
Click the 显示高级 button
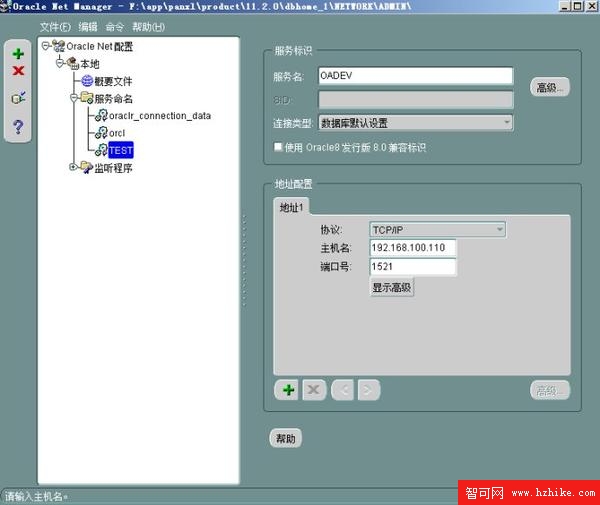(x=392, y=287)
